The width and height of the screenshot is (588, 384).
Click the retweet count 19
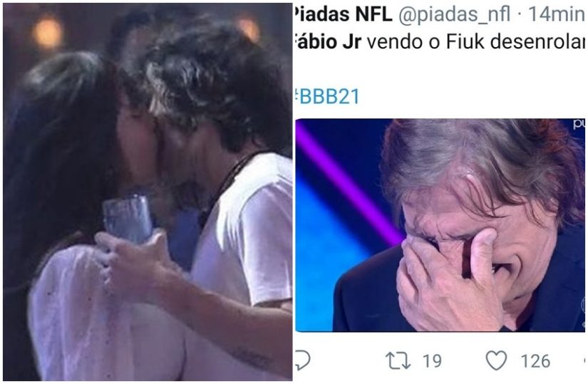(432, 361)
